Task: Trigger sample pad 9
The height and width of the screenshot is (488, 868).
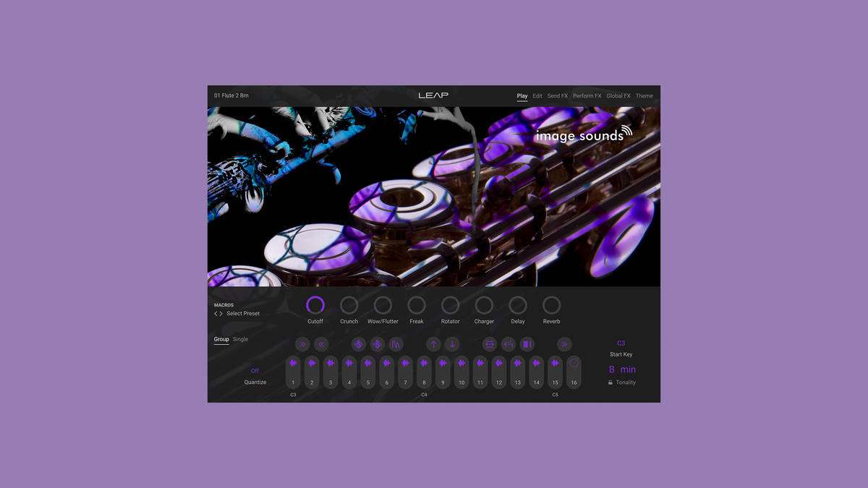Action: click(443, 372)
